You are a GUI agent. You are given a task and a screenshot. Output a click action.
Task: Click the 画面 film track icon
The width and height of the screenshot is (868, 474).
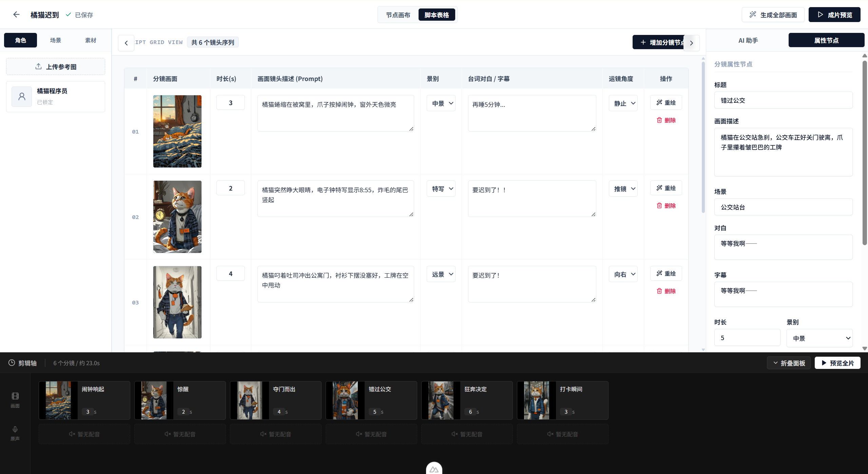coord(15,396)
